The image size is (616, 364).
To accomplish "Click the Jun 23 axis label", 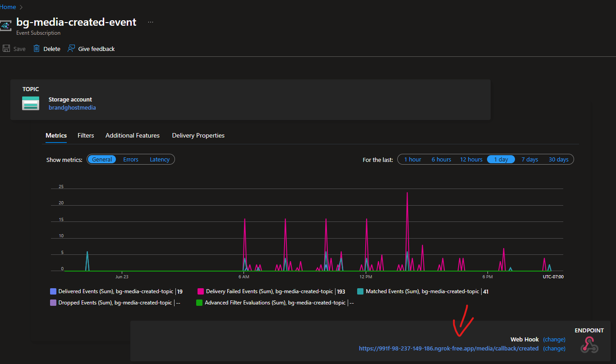I will (122, 276).
